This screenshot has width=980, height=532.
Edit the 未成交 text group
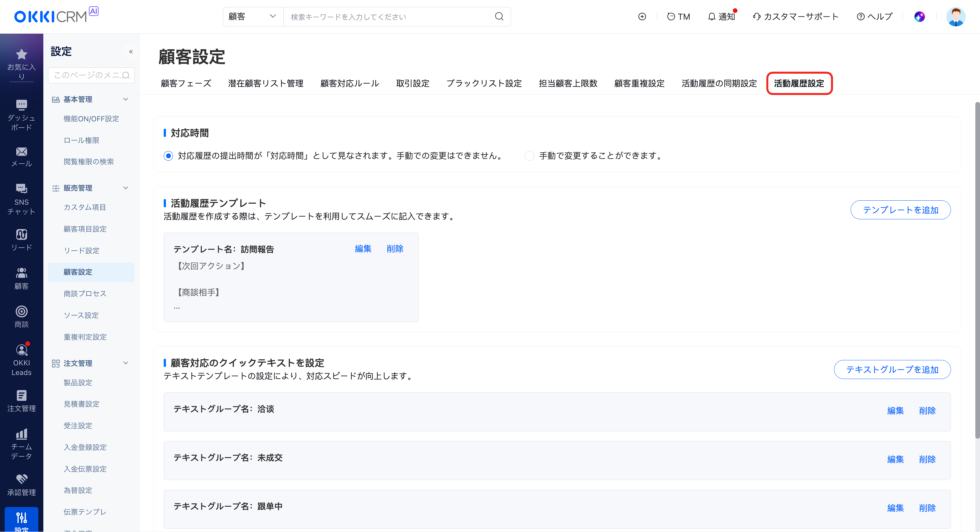click(896, 459)
